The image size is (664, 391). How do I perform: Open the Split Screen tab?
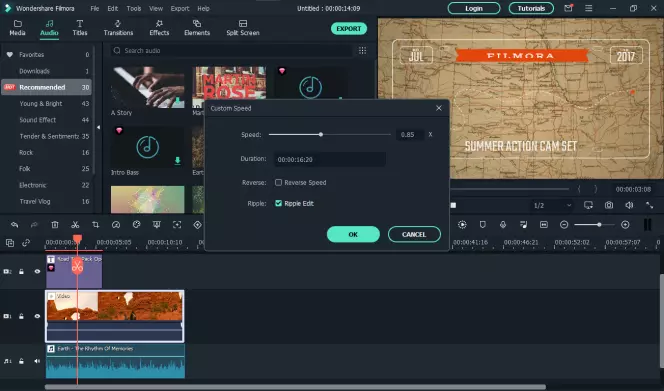click(x=243, y=28)
